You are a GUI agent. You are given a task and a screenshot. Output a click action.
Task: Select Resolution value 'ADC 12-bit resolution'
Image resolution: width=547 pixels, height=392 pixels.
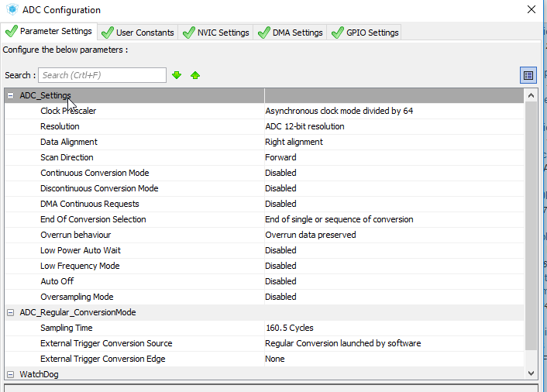(x=304, y=126)
